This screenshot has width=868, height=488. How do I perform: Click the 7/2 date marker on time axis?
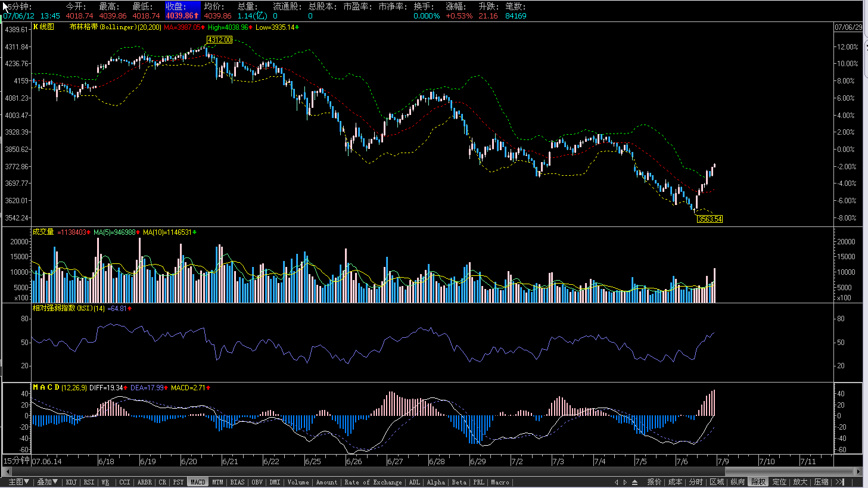pyautogui.click(x=517, y=461)
